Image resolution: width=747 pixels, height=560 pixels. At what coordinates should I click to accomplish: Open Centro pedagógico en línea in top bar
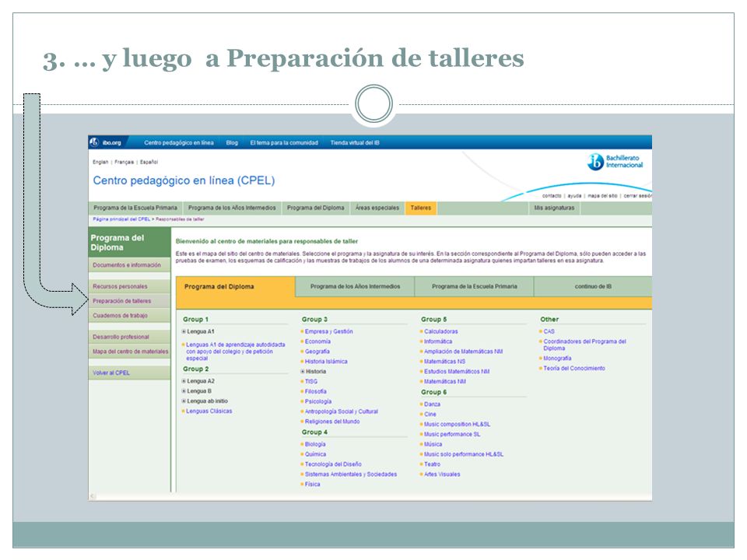[179, 143]
